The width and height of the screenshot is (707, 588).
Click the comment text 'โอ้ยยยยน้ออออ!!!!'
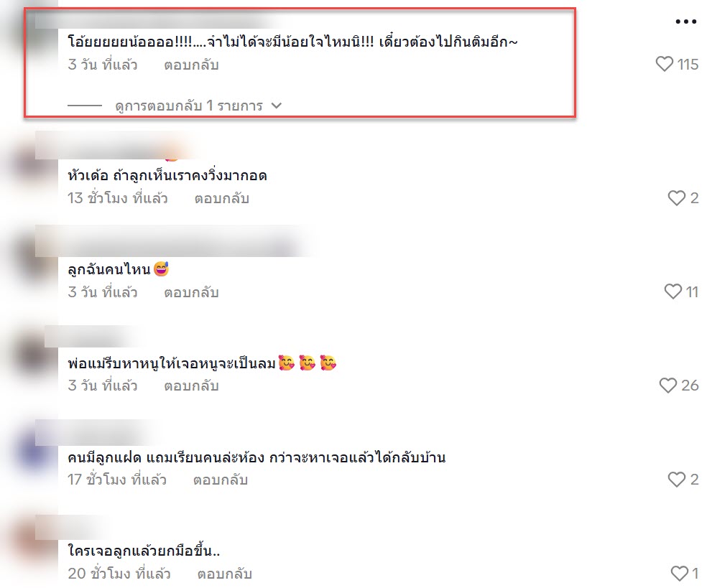coord(137,42)
